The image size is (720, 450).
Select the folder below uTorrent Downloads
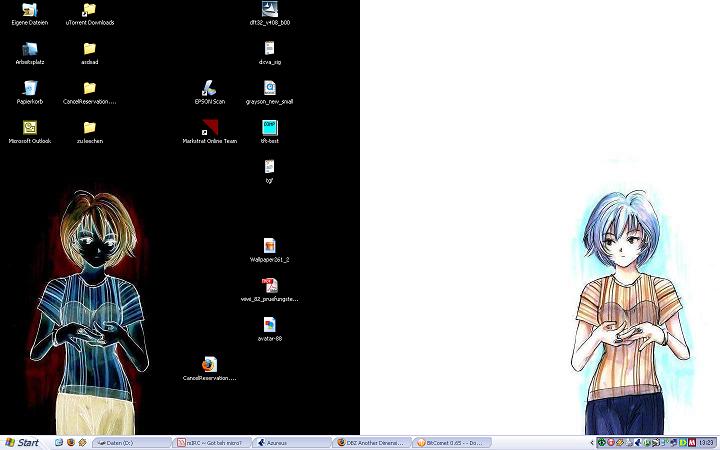point(90,53)
